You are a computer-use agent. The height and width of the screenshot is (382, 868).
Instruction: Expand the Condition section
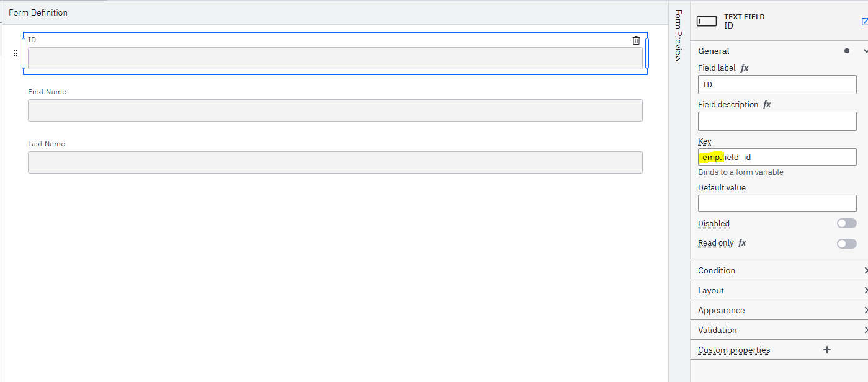(x=779, y=270)
